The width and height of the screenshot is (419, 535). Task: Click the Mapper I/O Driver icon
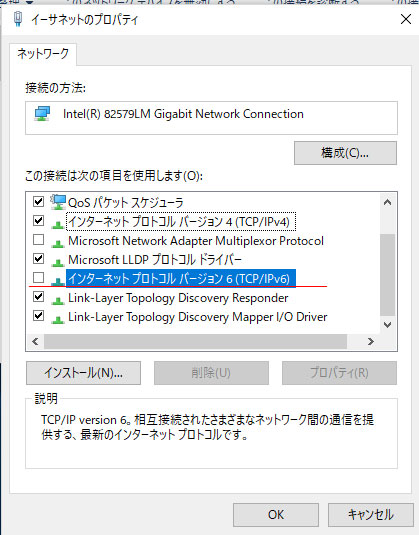[x=58, y=319]
